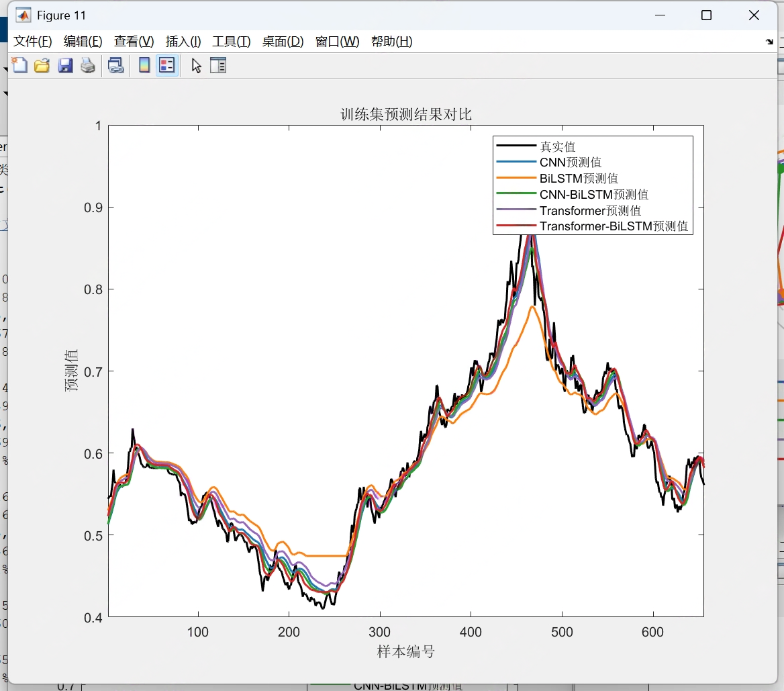Click the Insert Colorbar icon
The width and height of the screenshot is (784, 691).
pos(144,66)
